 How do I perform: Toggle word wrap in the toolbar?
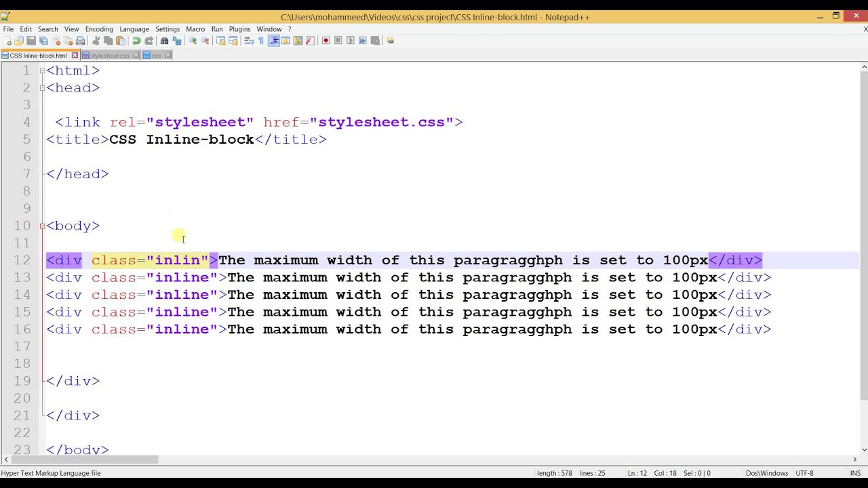(249, 41)
